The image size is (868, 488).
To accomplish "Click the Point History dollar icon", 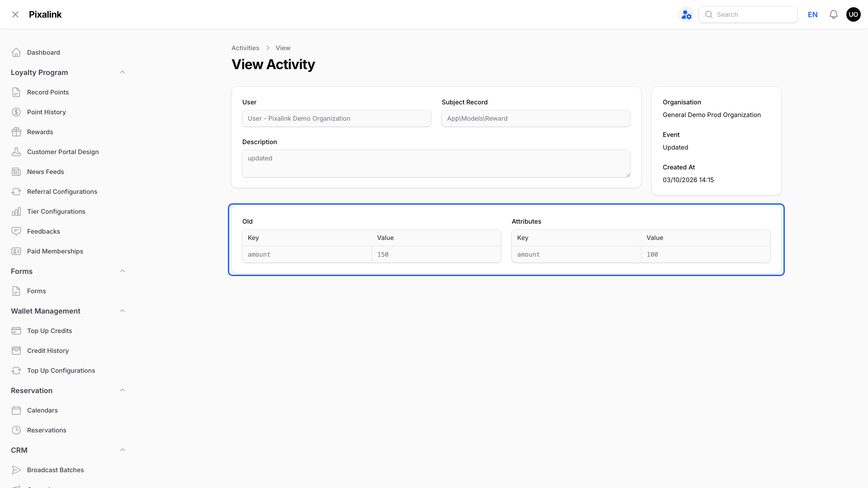I will [16, 112].
